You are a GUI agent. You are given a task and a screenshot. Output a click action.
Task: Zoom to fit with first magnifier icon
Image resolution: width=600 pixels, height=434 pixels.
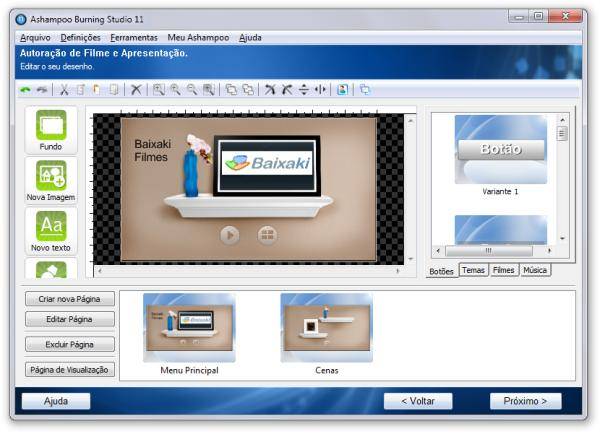click(x=158, y=90)
